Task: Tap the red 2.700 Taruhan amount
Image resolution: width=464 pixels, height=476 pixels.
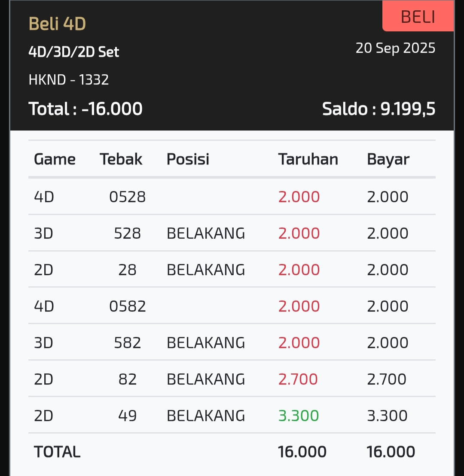Action: [x=298, y=379]
